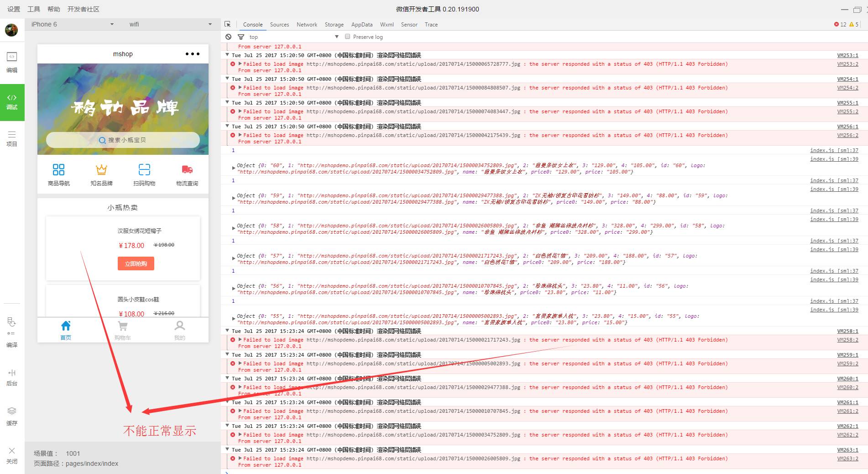Click product title 汉服女绣花短褂子

tap(140, 231)
